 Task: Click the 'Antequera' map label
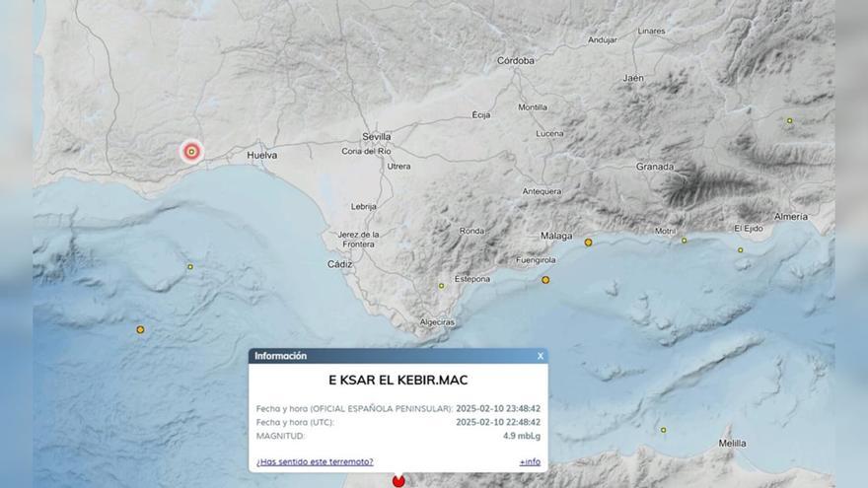tap(542, 191)
